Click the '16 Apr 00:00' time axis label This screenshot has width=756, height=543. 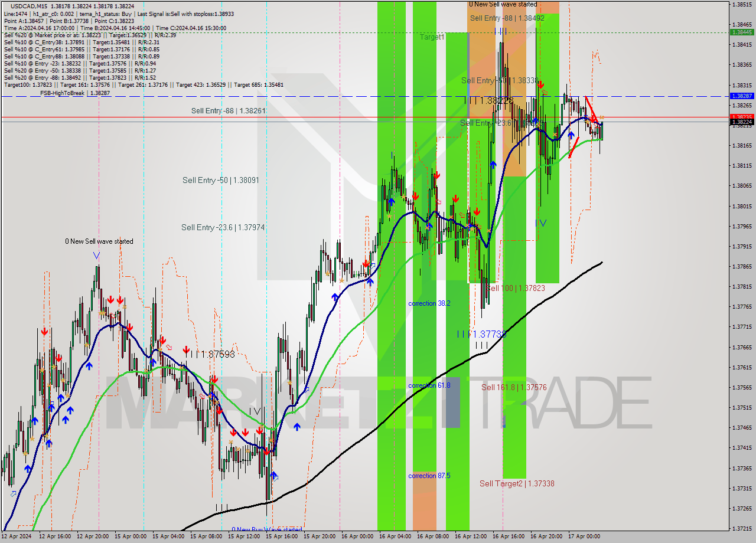click(357, 537)
